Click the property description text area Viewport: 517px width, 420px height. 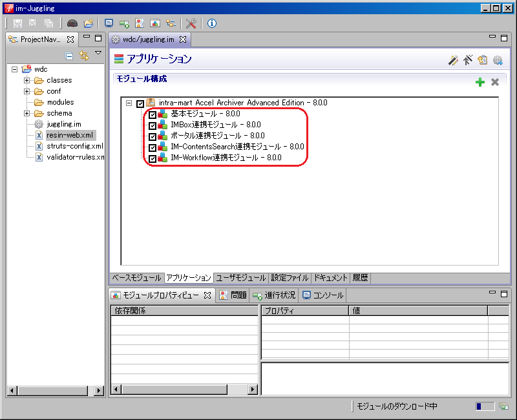tap(385, 379)
